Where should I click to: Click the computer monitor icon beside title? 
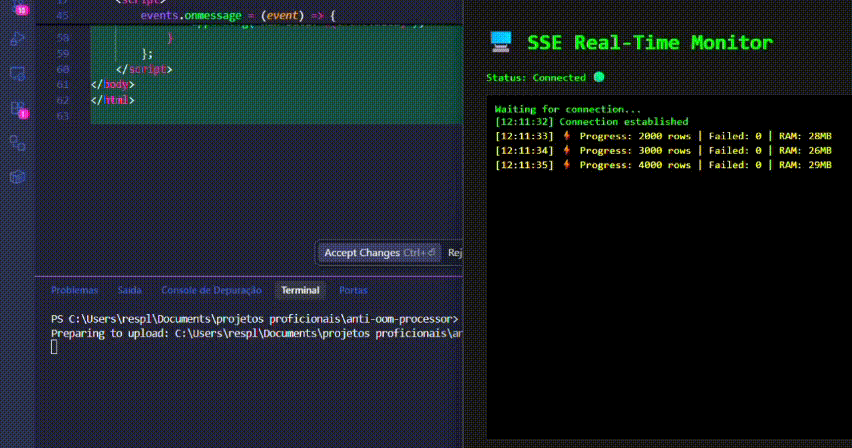click(501, 42)
